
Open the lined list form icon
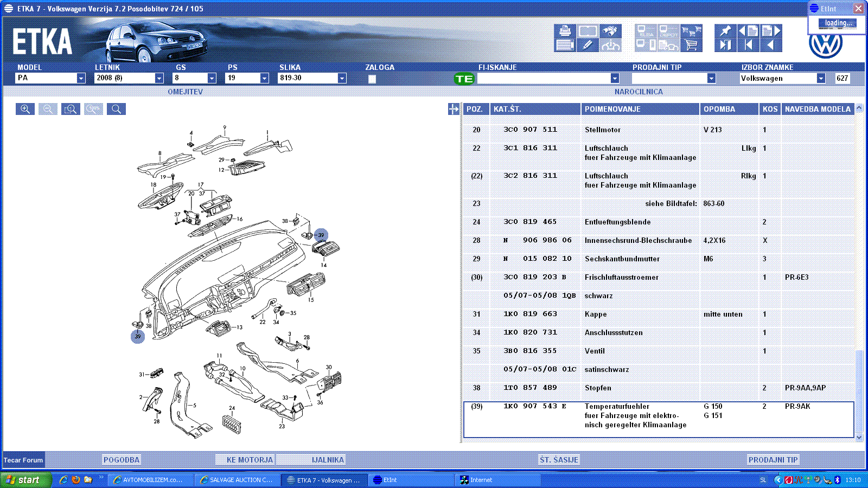565,45
